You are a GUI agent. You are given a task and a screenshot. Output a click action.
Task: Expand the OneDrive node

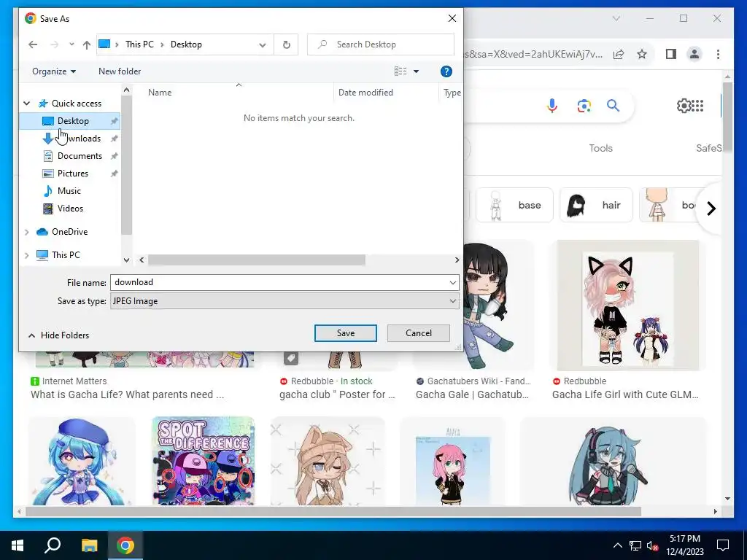[27, 232]
